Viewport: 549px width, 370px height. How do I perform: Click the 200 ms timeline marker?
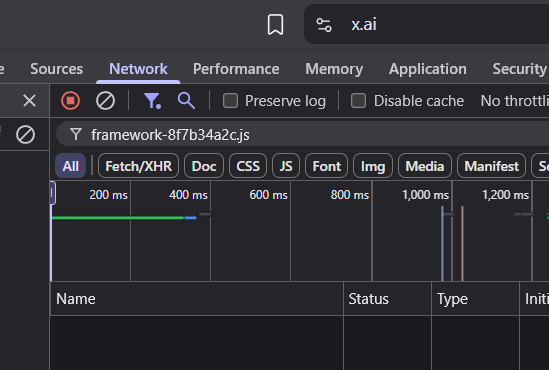pos(108,195)
